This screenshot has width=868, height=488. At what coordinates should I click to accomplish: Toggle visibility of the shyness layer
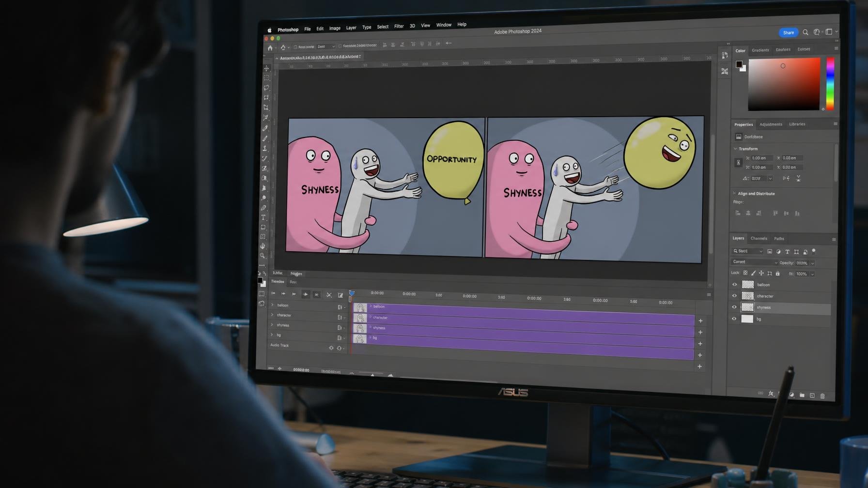coord(734,307)
